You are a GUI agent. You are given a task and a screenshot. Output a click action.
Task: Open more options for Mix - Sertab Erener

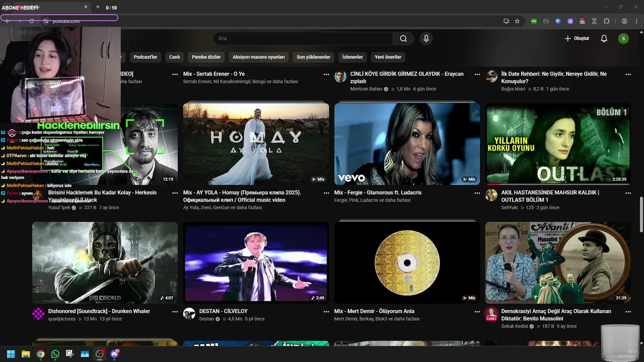pos(326,74)
